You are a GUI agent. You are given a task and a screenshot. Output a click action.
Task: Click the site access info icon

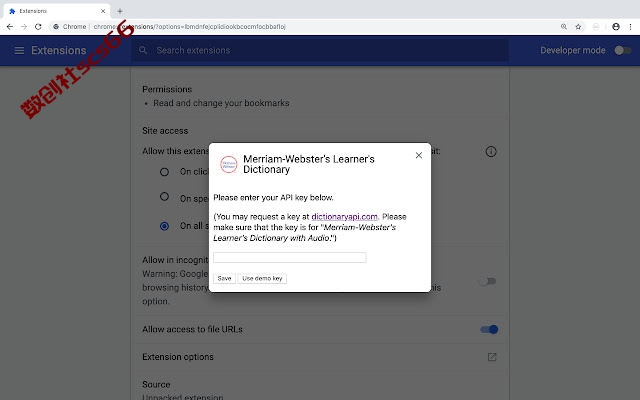pos(491,152)
